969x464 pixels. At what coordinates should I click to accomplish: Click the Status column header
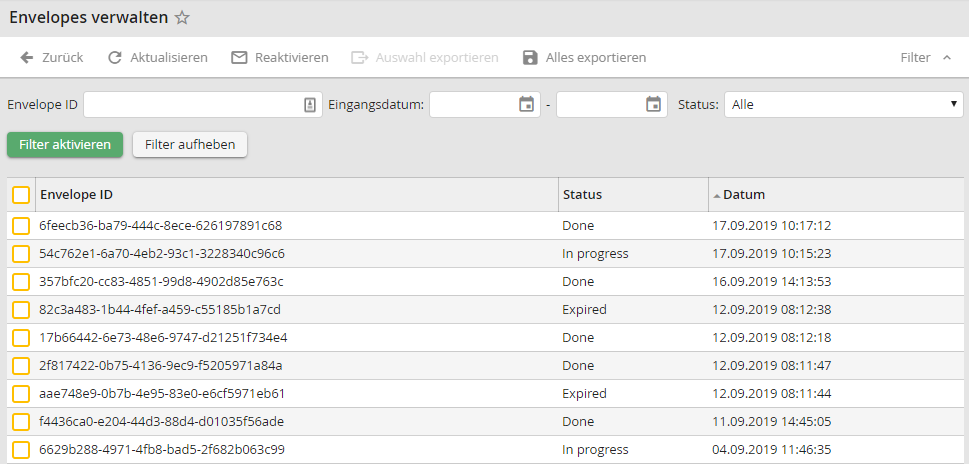[x=582, y=195]
